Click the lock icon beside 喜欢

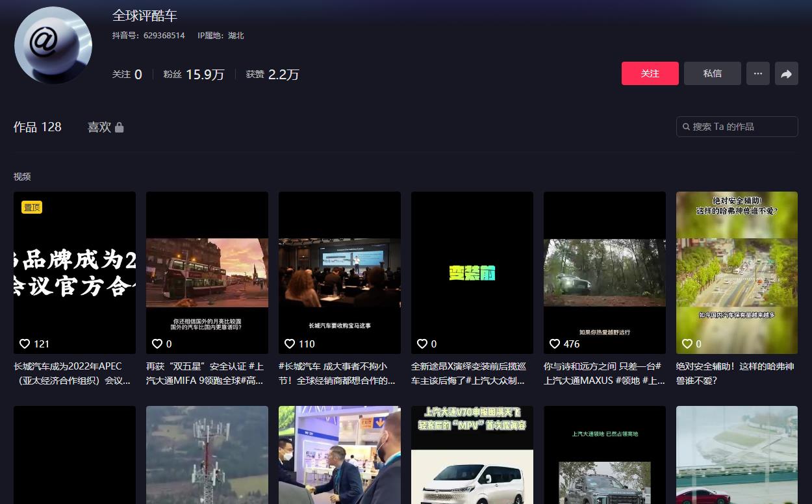click(x=119, y=127)
